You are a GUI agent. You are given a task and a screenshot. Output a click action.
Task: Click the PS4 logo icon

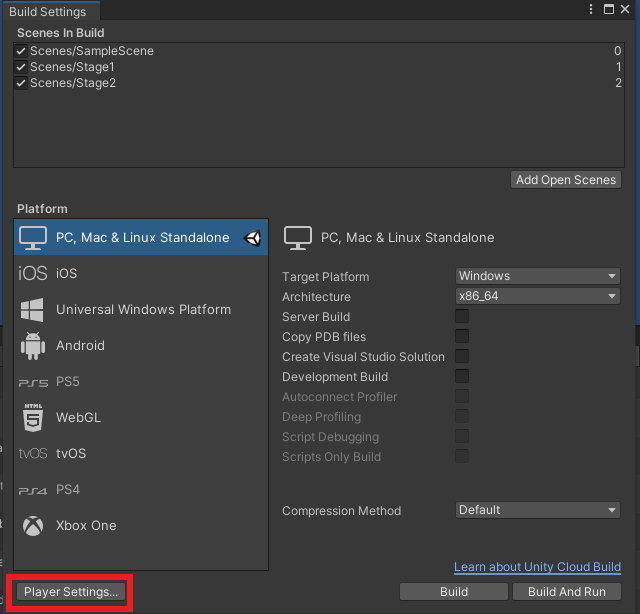[33, 491]
